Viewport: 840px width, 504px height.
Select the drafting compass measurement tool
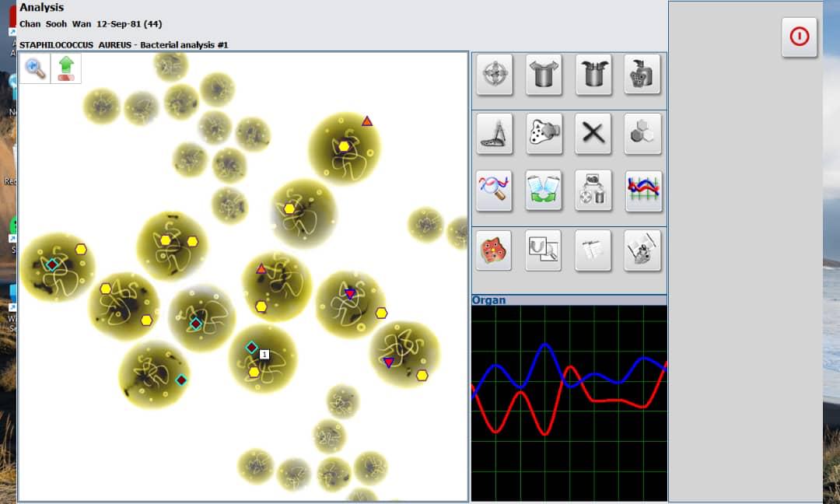pos(495,134)
